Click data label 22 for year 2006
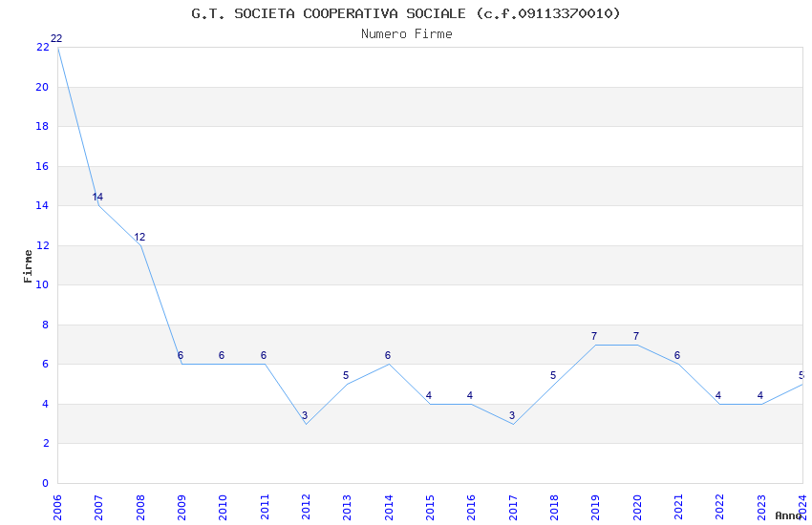 click(56, 38)
